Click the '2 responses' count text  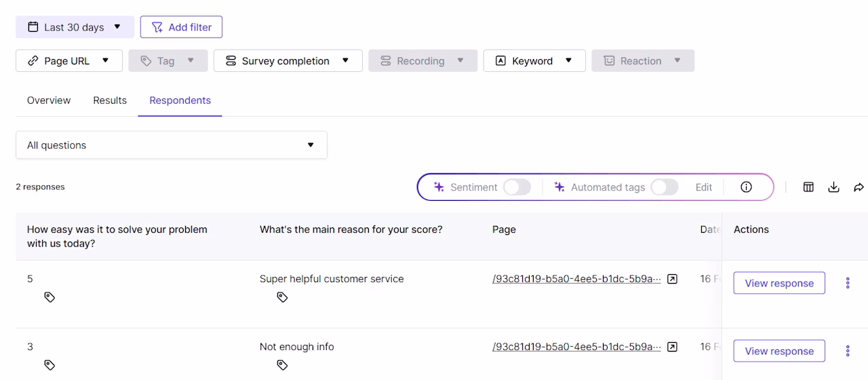[40, 187]
